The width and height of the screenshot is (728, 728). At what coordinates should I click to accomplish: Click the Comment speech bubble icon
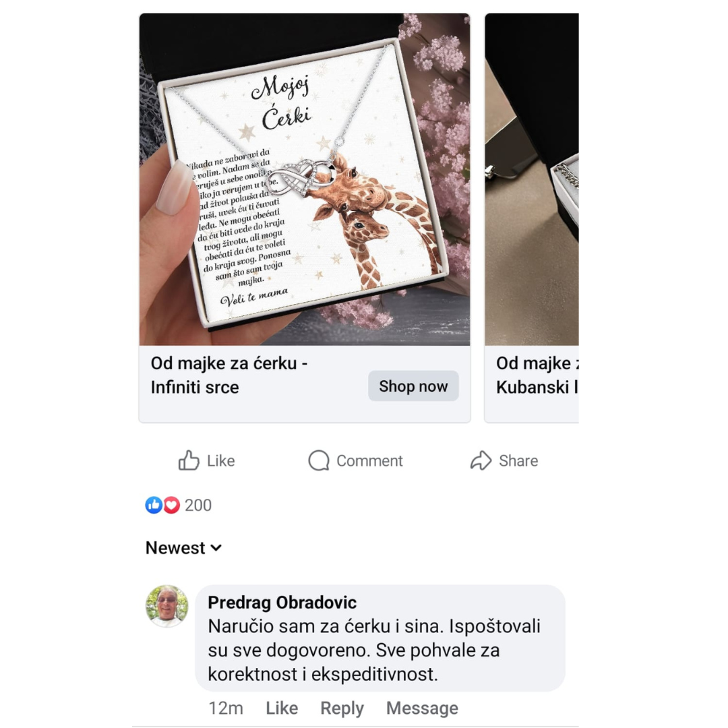tap(318, 460)
